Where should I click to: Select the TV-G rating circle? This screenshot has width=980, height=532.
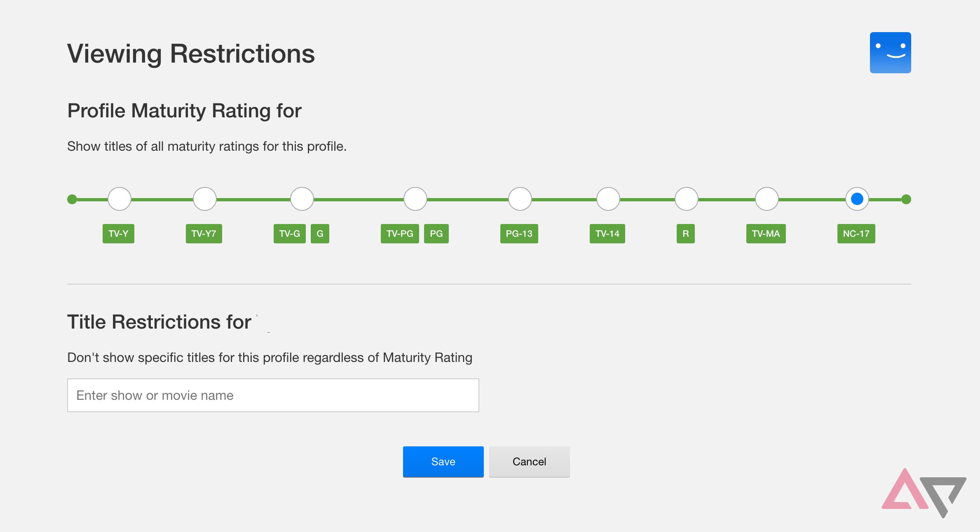(301, 198)
